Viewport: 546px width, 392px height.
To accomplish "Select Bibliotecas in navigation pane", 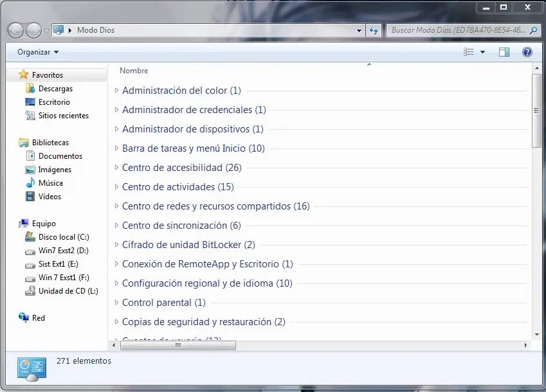I will pyautogui.click(x=51, y=143).
